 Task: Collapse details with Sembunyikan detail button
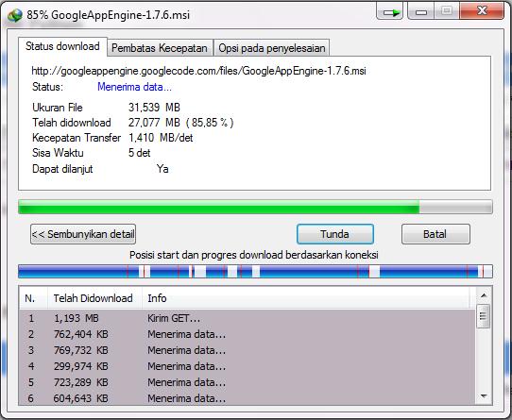click(x=83, y=234)
